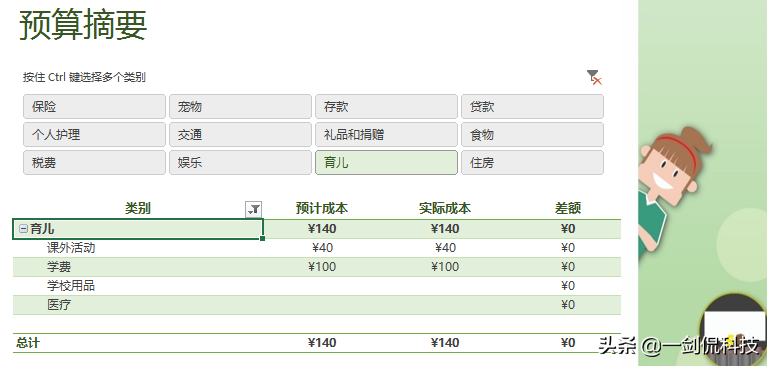
Task: Clear the slicer filter icon
Action: coord(594,77)
